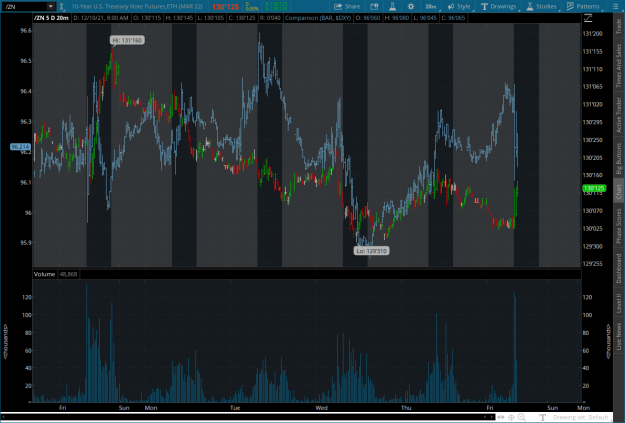Open the Drawing set: Default selector

pyautogui.click(x=581, y=417)
